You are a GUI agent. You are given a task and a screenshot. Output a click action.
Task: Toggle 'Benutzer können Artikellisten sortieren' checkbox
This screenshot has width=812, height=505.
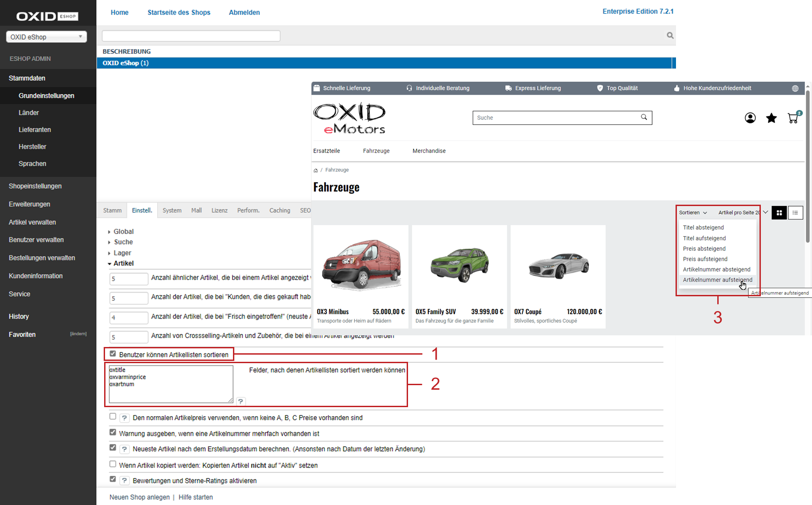tap(113, 354)
